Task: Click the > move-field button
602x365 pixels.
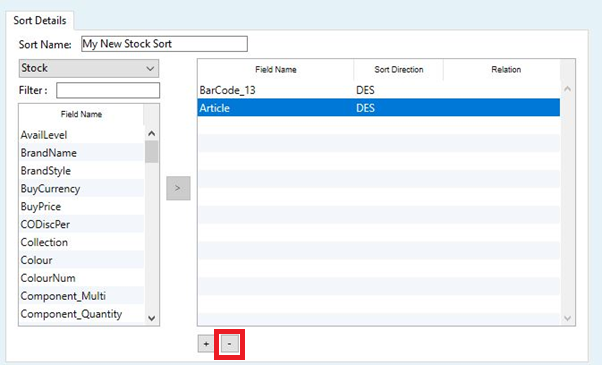Action: [178, 188]
